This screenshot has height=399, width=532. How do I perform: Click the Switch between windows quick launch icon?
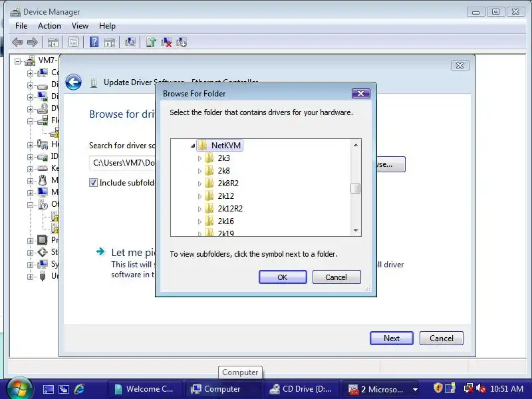coord(64,389)
